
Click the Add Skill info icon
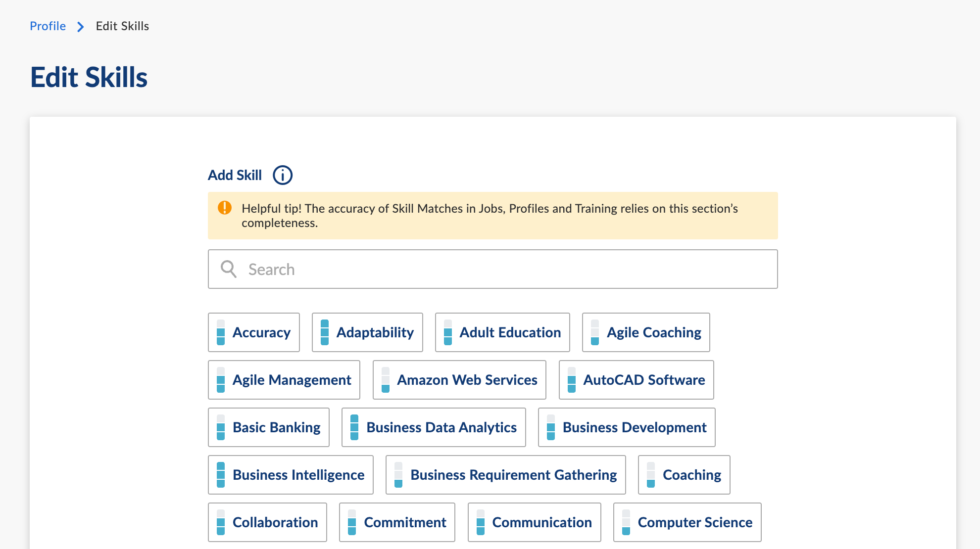pos(283,175)
